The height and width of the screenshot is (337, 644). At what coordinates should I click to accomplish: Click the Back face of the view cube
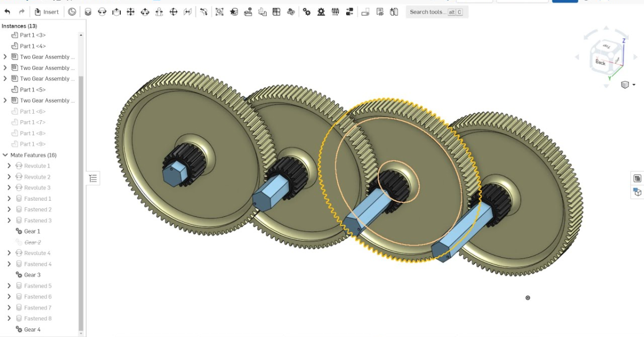pos(600,63)
